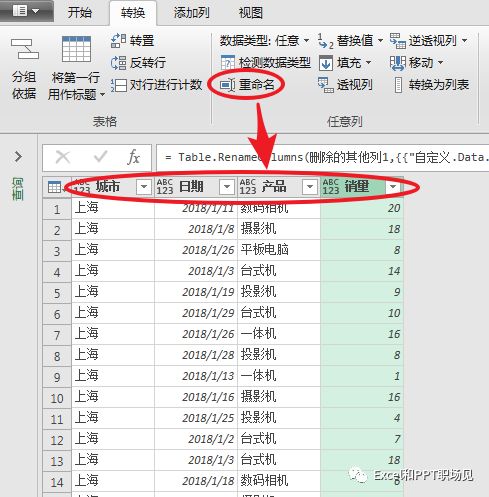Select row number 2 header
The width and height of the screenshot is (489, 497).
click(57, 230)
